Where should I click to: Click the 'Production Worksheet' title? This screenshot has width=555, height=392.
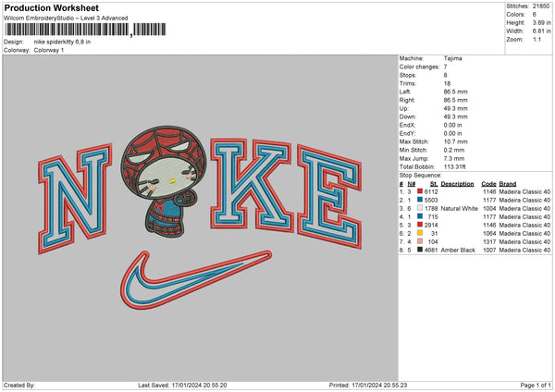[x=51, y=7]
